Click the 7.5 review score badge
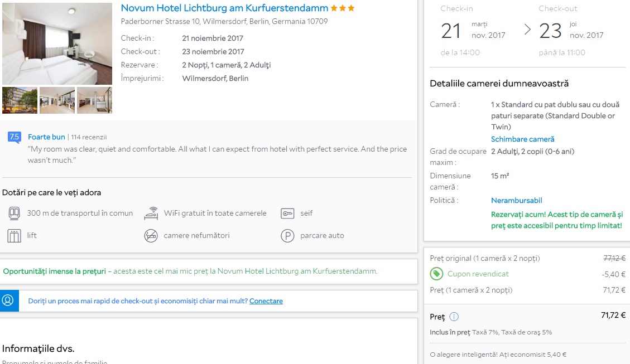Screen dimensions: 630x364 click(x=14, y=137)
